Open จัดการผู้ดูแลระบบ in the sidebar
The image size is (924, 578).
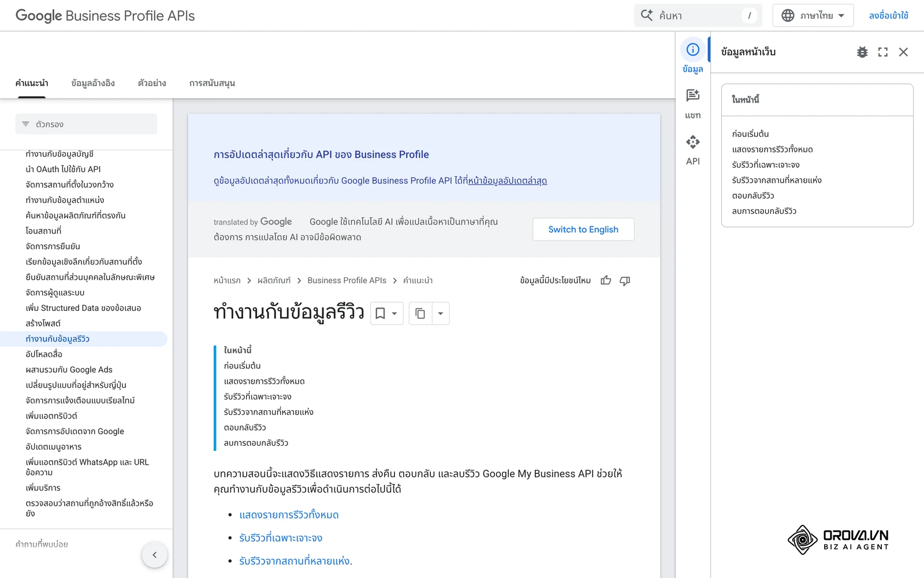(x=55, y=292)
